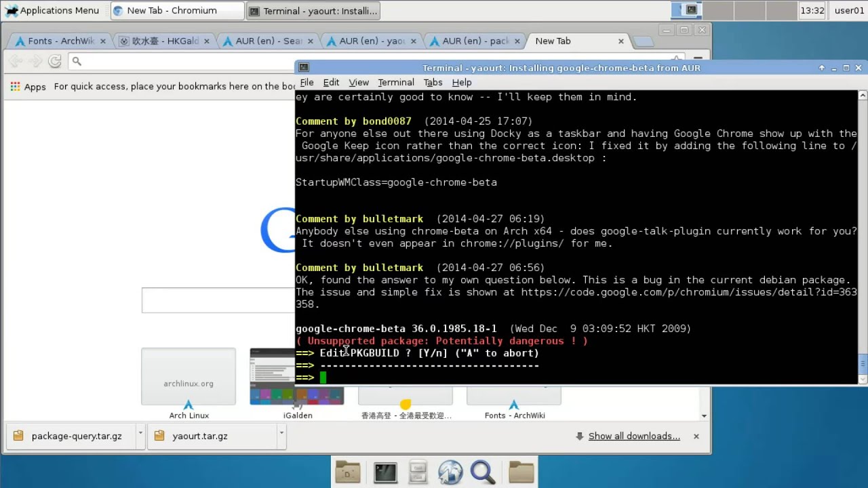Close the Fonts - ArchWiki tab
The width and height of the screenshot is (868, 488).
point(103,41)
